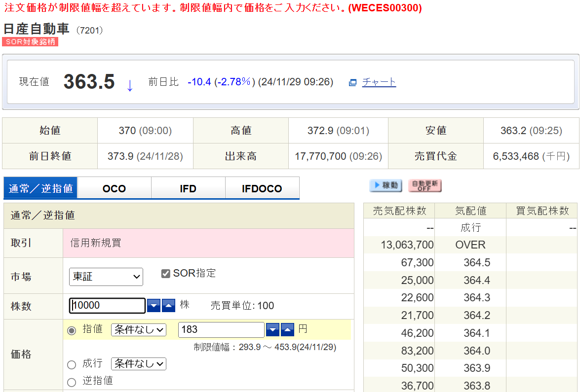Click the down arrow stepper beside the price field
580x392 pixels.
272,329
